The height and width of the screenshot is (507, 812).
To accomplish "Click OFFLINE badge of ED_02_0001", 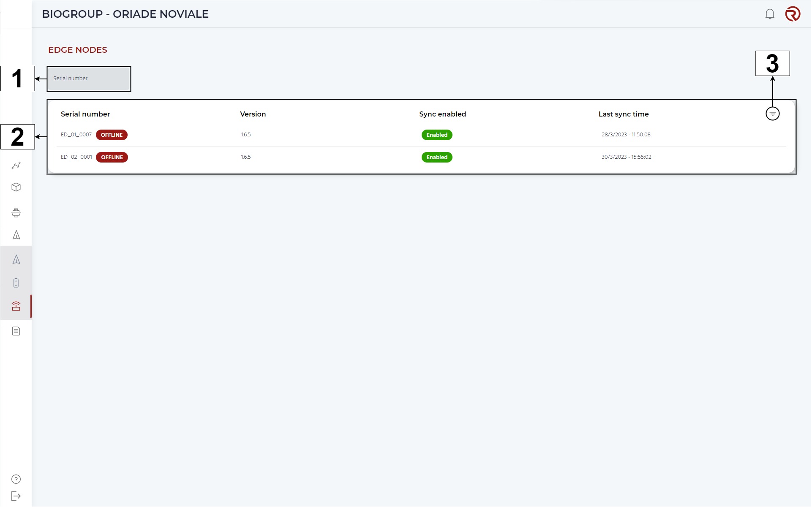I will tap(112, 157).
